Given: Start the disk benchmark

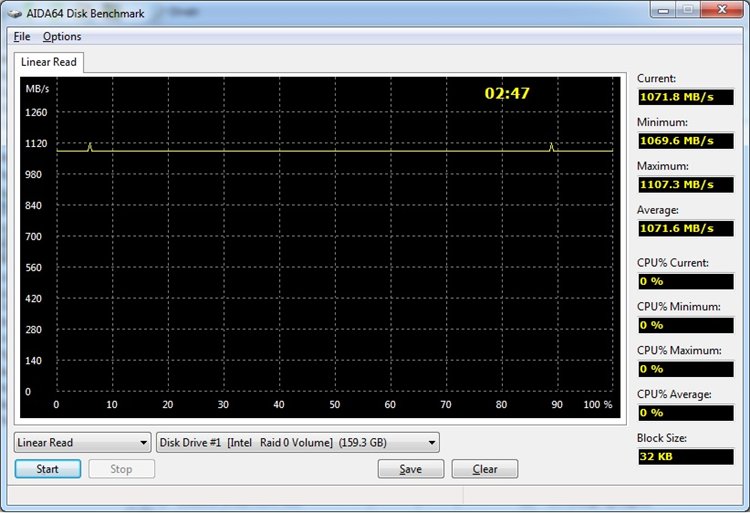Looking at the screenshot, I should click(x=47, y=469).
